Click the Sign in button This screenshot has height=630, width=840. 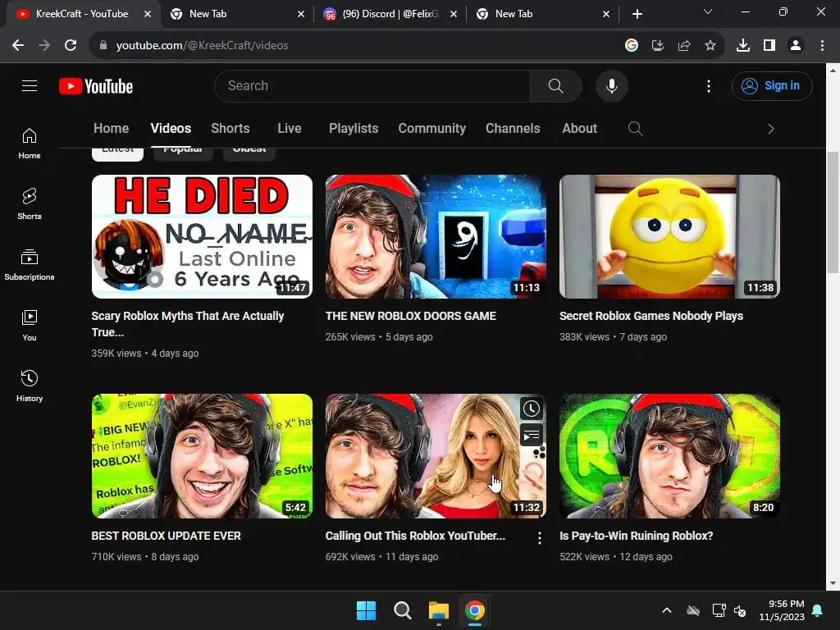(772, 85)
